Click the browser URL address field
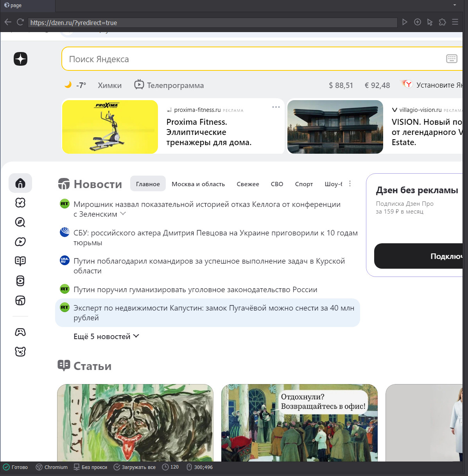 (x=213, y=23)
